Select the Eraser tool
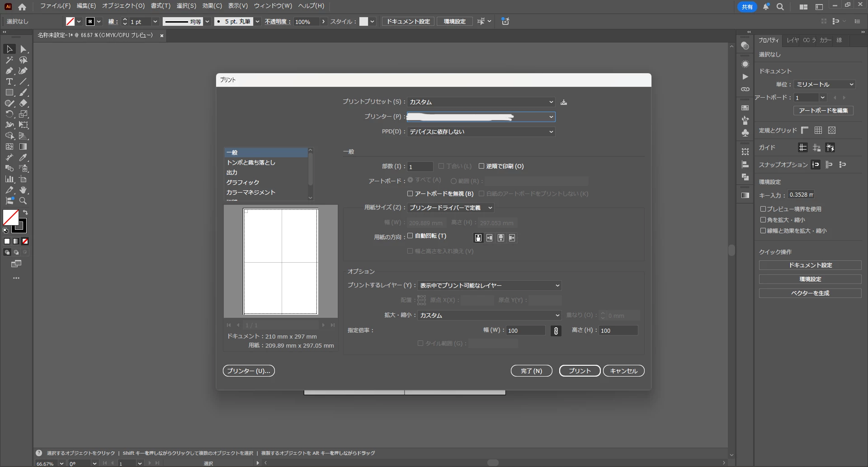The height and width of the screenshot is (467, 868). pyautogui.click(x=24, y=104)
